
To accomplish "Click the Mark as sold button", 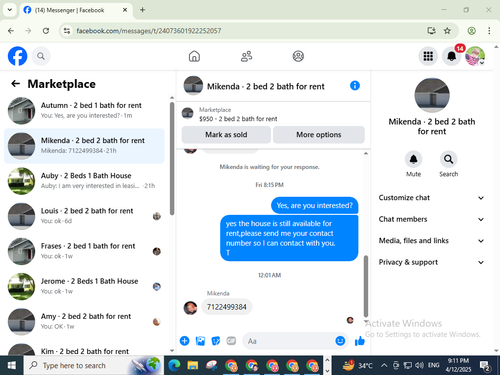I will 226,135.
